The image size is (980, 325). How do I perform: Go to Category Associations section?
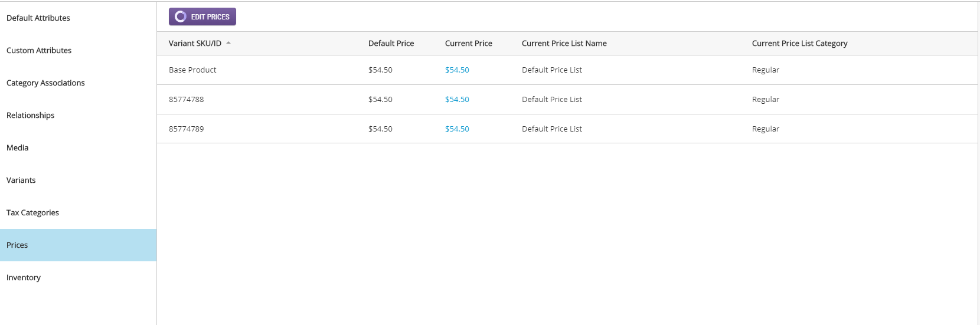45,83
